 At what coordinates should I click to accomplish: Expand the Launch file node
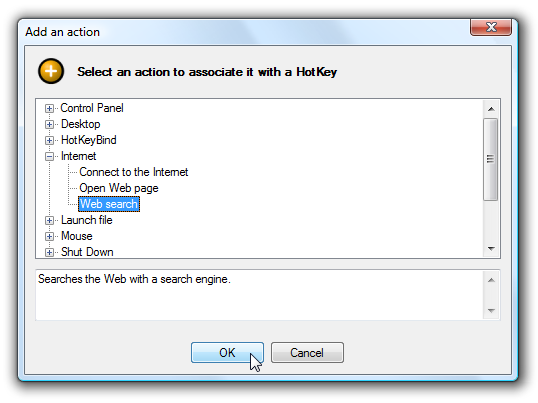coord(49,220)
